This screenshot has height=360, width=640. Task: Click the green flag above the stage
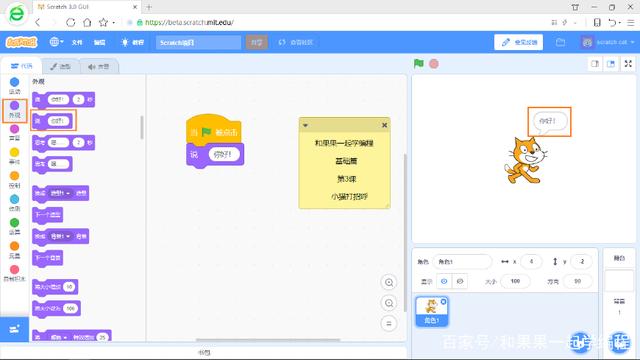tap(418, 64)
